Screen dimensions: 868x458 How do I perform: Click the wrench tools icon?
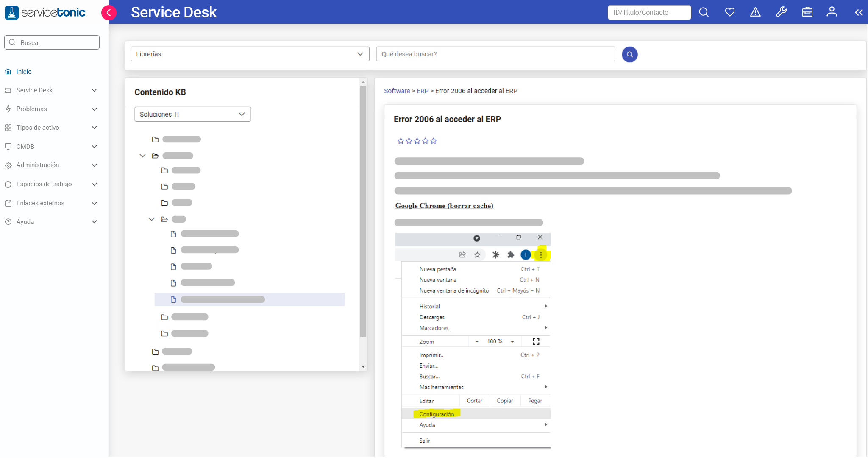[x=781, y=12]
